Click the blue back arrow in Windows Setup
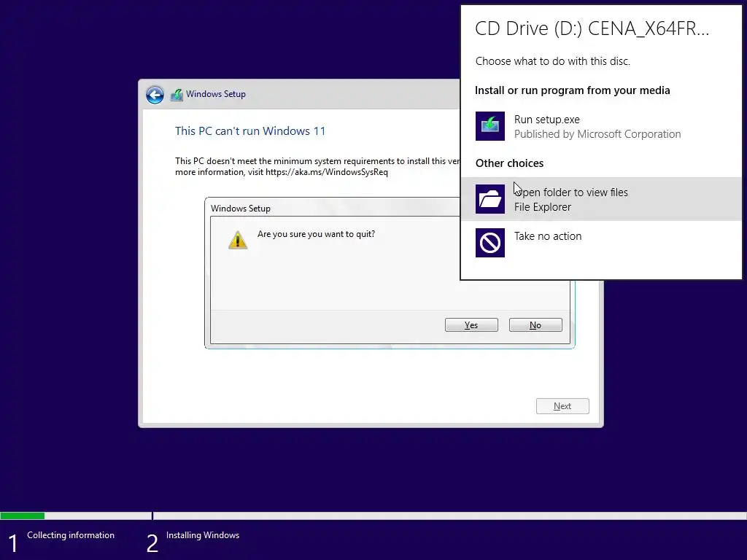 point(155,94)
